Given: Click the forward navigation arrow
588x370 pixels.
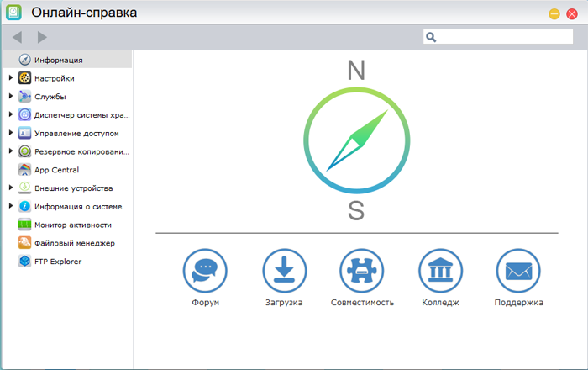Looking at the screenshot, I should pyautogui.click(x=42, y=37).
